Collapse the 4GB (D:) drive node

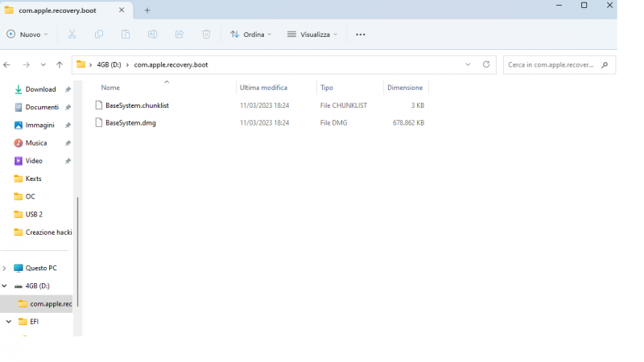[5, 286]
